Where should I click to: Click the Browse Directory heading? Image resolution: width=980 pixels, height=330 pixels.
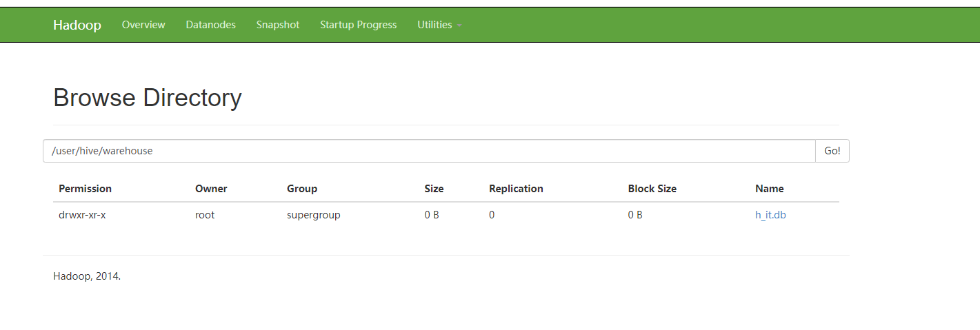tap(148, 98)
